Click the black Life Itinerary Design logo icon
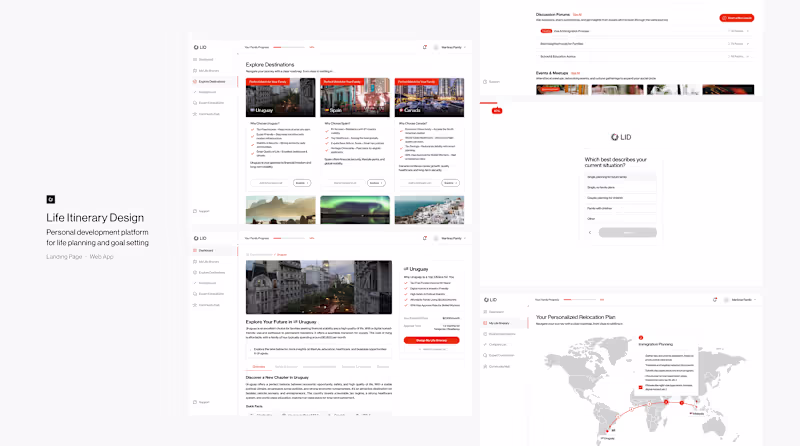 click(51, 200)
